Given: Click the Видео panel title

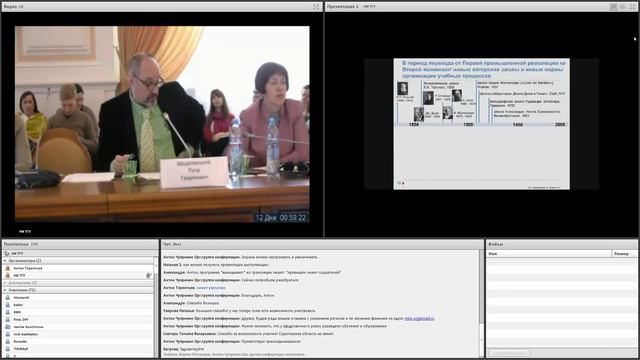Looking at the screenshot, I should [x=10, y=7].
